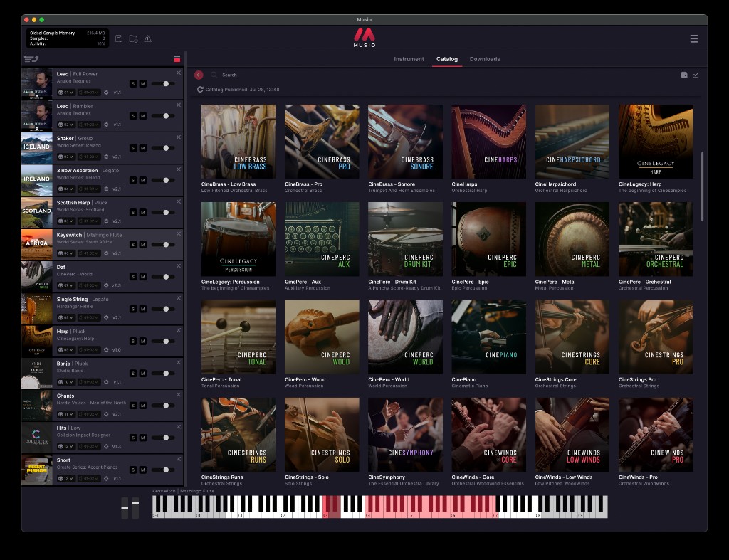The height and width of the screenshot is (560, 729).
Task: Adjust volume slider for Banjo Pluck
Action: pos(164,373)
